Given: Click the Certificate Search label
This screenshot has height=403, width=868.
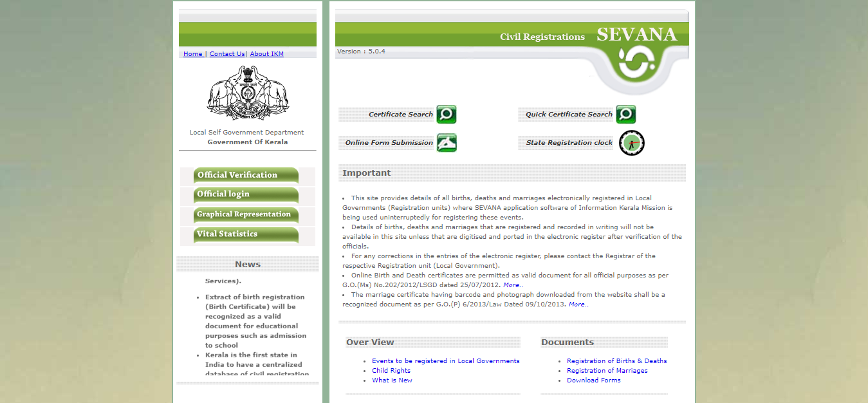Looking at the screenshot, I should (x=401, y=115).
